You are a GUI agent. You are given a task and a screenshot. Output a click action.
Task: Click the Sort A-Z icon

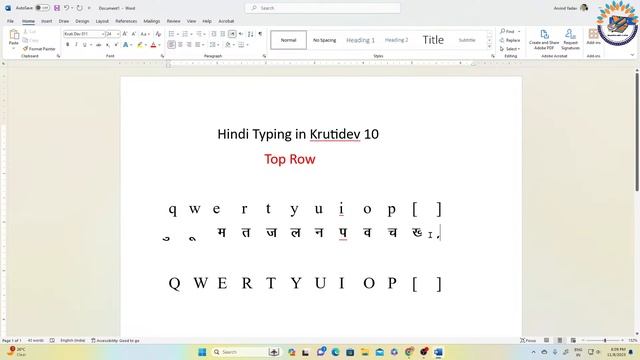(250, 34)
